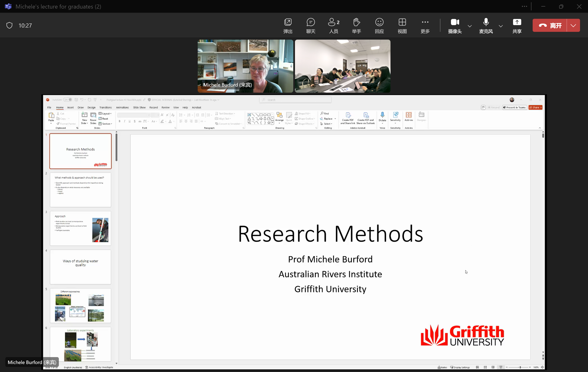Open the Slide Show ribbon tab

139,107
